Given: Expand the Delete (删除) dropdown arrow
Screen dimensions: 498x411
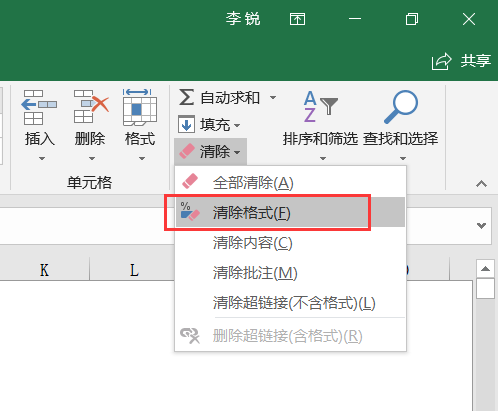Looking at the screenshot, I should tap(92, 158).
